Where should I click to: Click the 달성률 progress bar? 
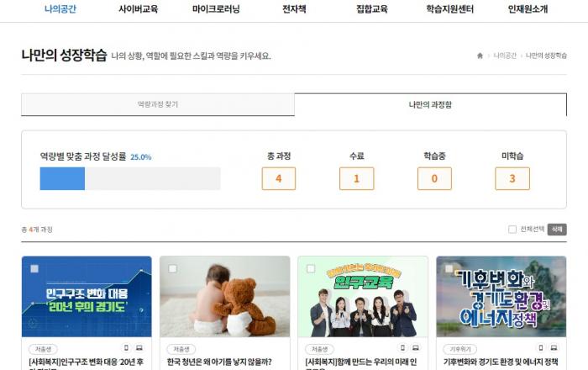click(x=130, y=178)
